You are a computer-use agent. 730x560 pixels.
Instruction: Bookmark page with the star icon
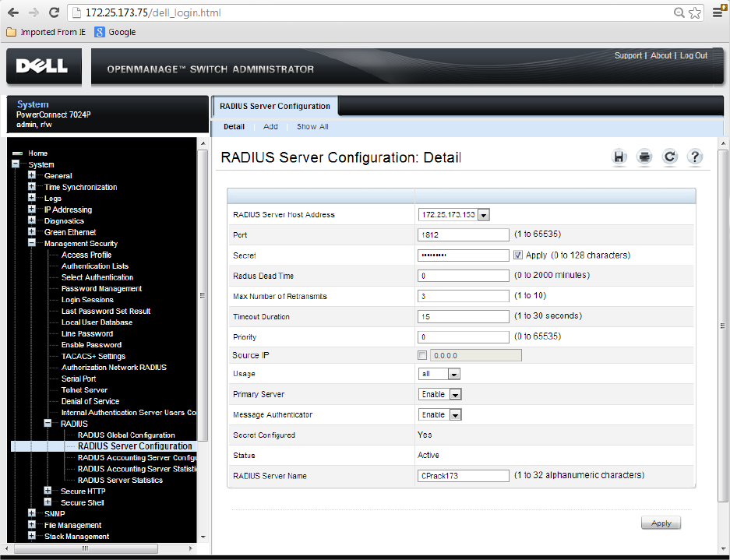[x=695, y=13]
